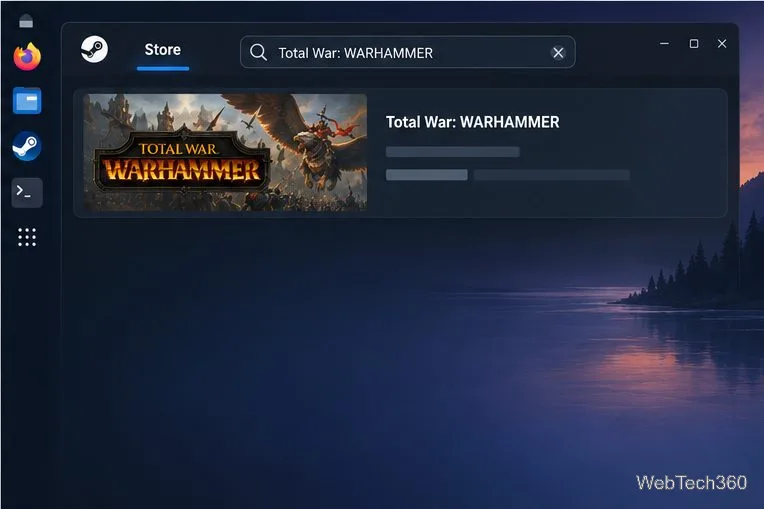
Task: Open Steam from the dock
Action: pyautogui.click(x=27, y=146)
